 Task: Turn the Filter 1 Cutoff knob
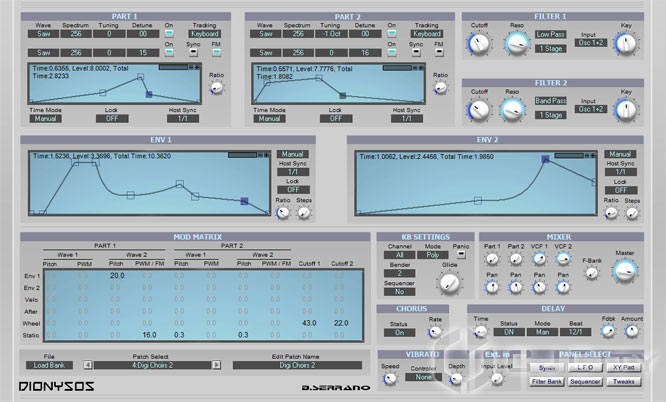tap(479, 43)
